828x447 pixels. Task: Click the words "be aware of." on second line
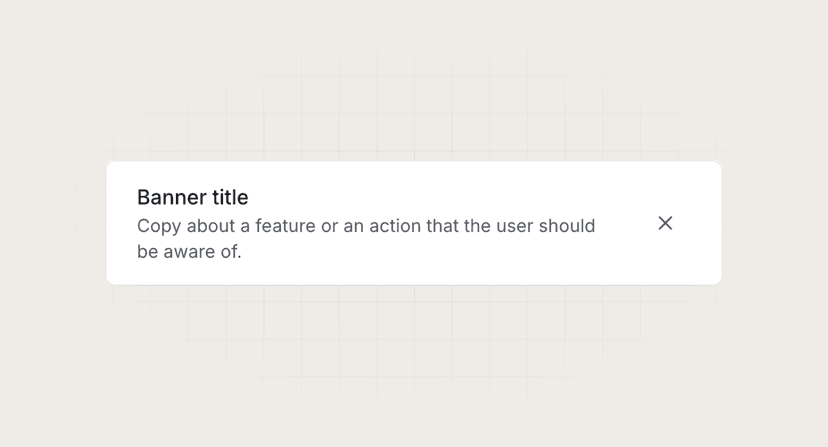(x=189, y=252)
